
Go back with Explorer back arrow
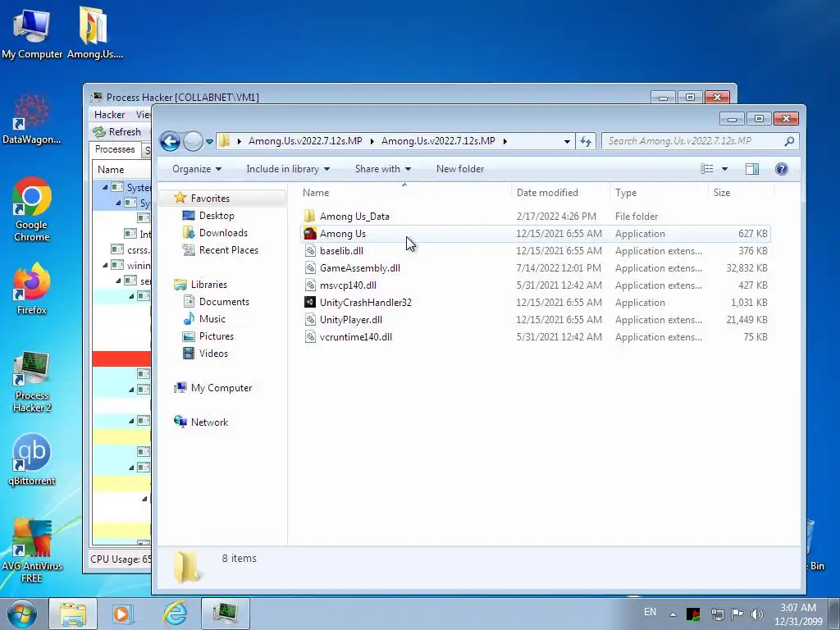(x=170, y=141)
